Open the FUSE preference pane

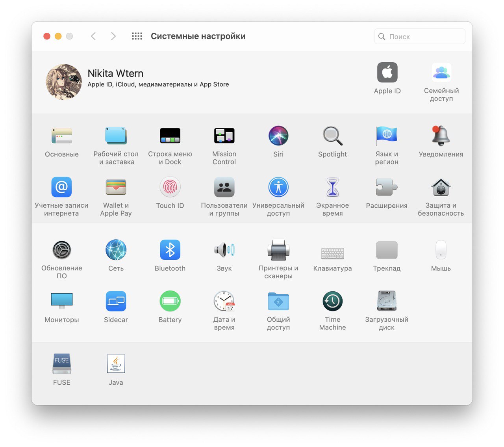(62, 363)
